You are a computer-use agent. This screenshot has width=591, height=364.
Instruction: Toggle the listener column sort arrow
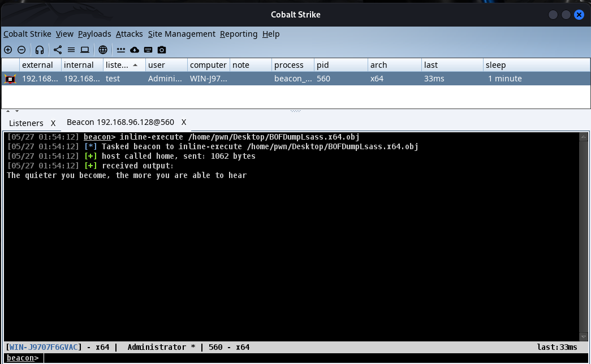pos(135,65)
